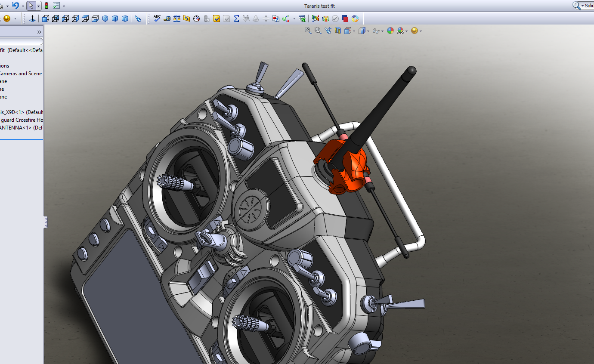Click the left panel splitter handle
Screen dimensions: 594x364
46,222
